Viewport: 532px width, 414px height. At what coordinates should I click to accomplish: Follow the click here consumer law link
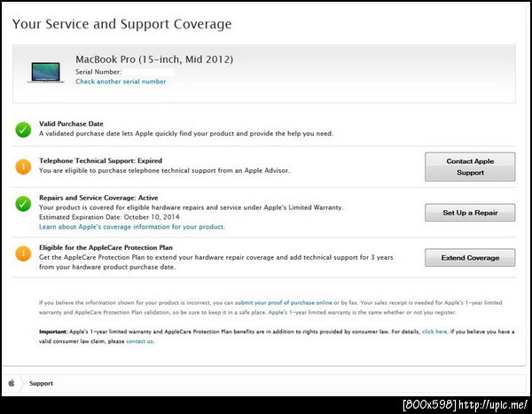tap(434, 332)
